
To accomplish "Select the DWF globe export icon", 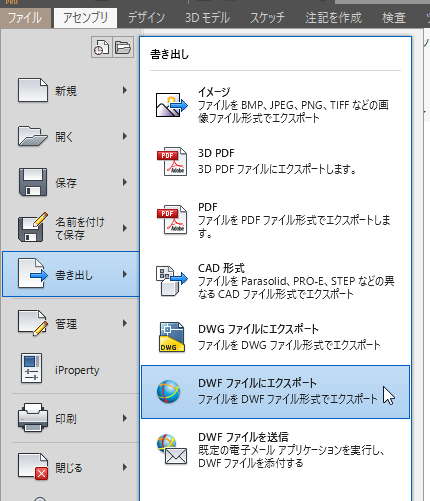I will pos(169,391).
